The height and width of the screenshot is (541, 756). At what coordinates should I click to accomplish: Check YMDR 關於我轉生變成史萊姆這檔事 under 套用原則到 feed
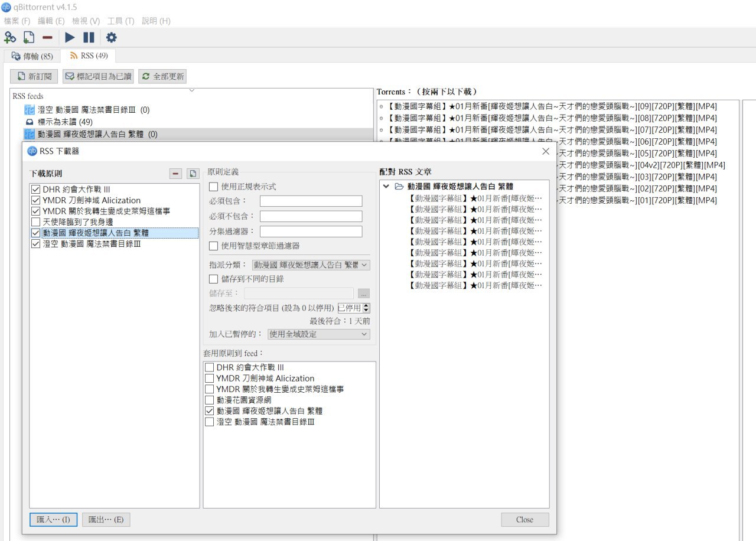coord(209,389)
